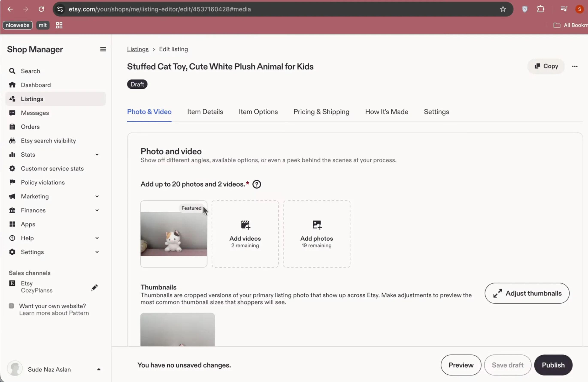
Task: Go back via the Listings breadcrumb link
Action: [x=138, y=49]
